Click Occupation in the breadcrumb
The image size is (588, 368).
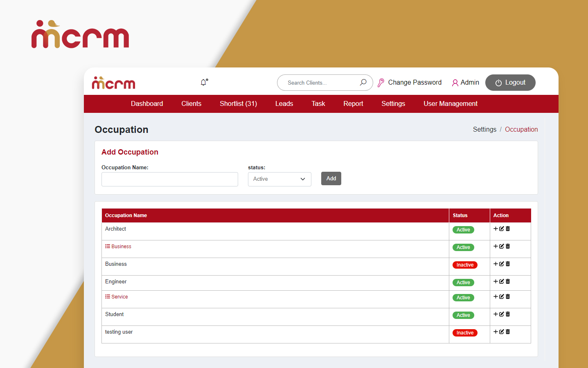tap(521, 129)
